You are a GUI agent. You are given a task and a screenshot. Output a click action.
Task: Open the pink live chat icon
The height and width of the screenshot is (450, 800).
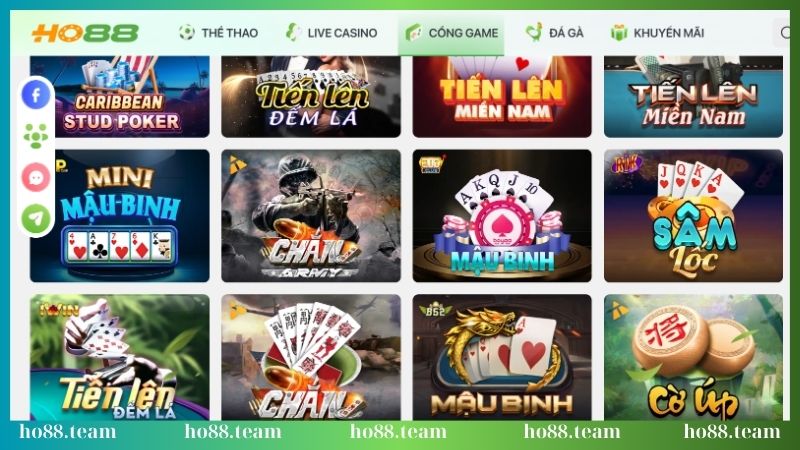pyautogui.click(x=36, y=178)
